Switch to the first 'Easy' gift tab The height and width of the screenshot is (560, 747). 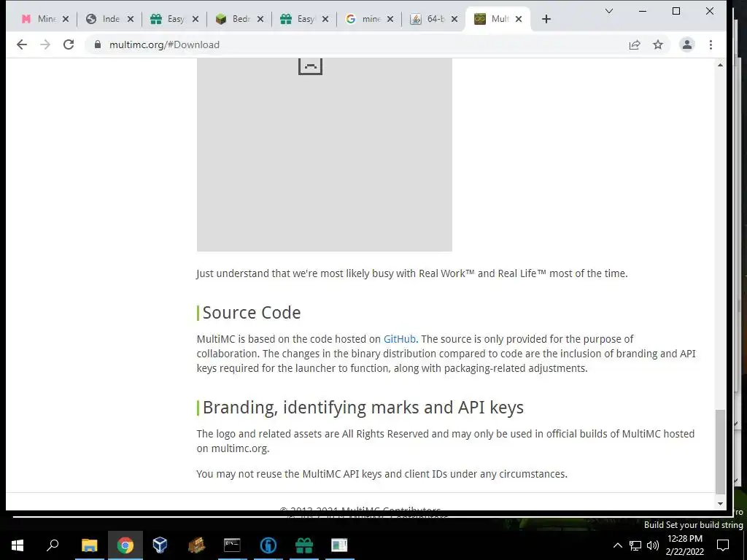coord(169,19)
